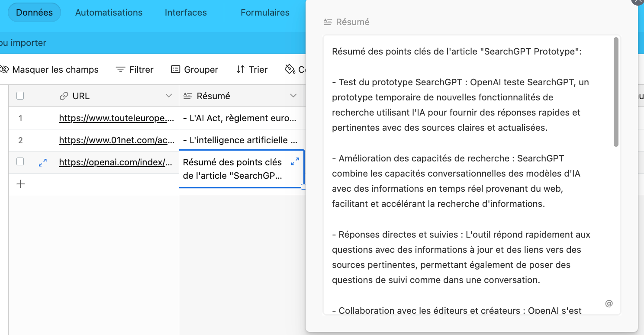644x335 pixels.
Task: Click Masquer les champs button
Action: [x=49, y=70]
